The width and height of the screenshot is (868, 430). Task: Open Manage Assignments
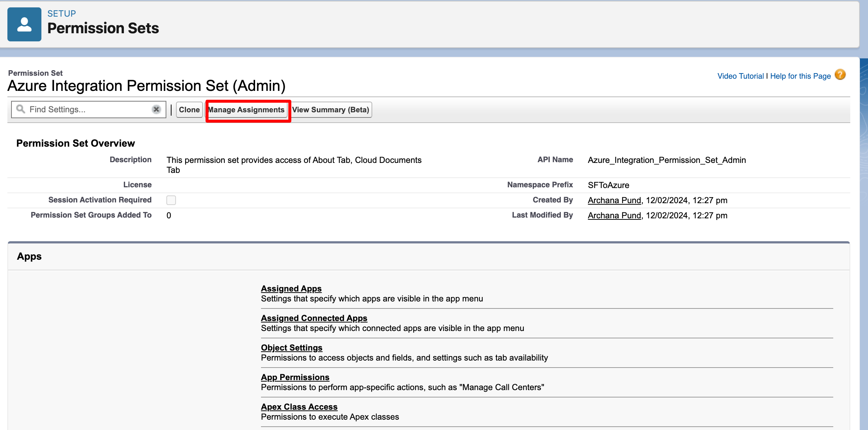[x=247, y=110]
